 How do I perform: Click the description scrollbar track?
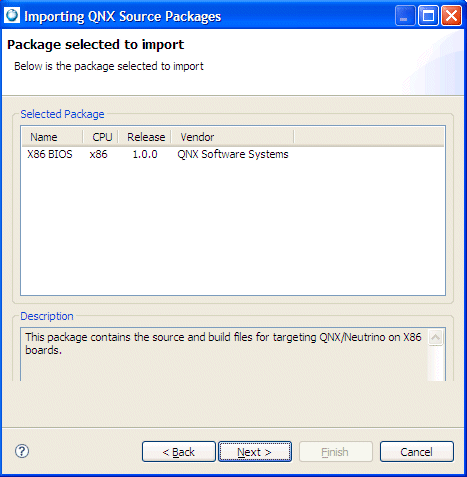[x=435, y=363]
